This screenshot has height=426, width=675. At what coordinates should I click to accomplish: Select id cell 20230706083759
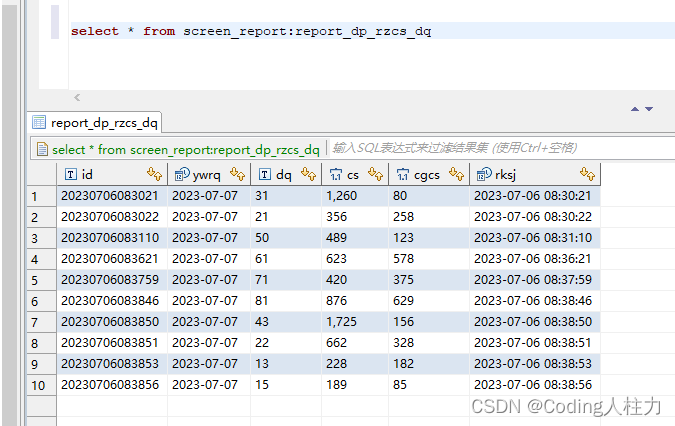pos(112,280)
